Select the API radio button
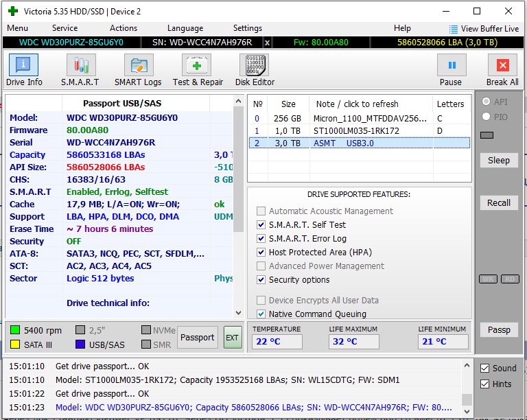Viewport: 527px width, 420px height. (486, 101)
